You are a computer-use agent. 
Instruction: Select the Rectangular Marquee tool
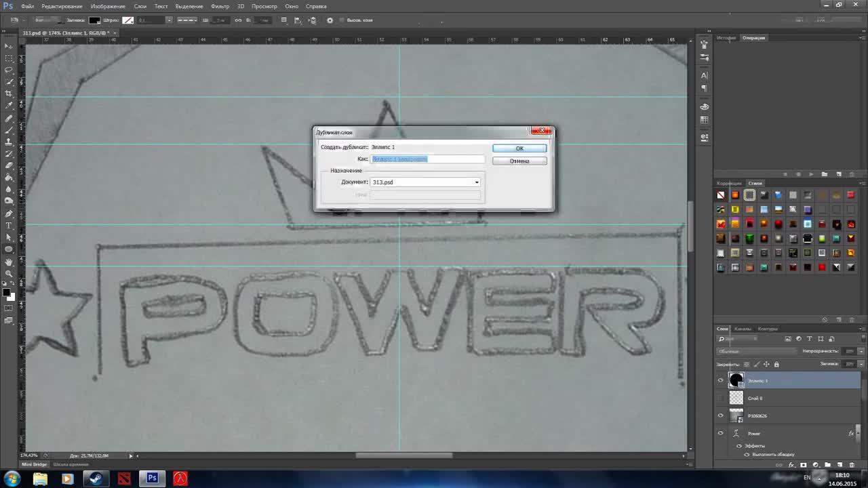tap(9, 58)
